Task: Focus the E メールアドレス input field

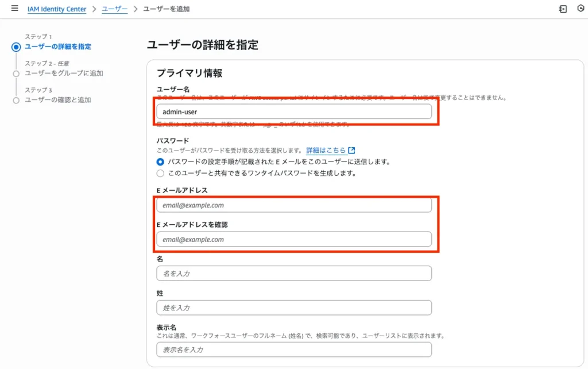Action: 294,205
